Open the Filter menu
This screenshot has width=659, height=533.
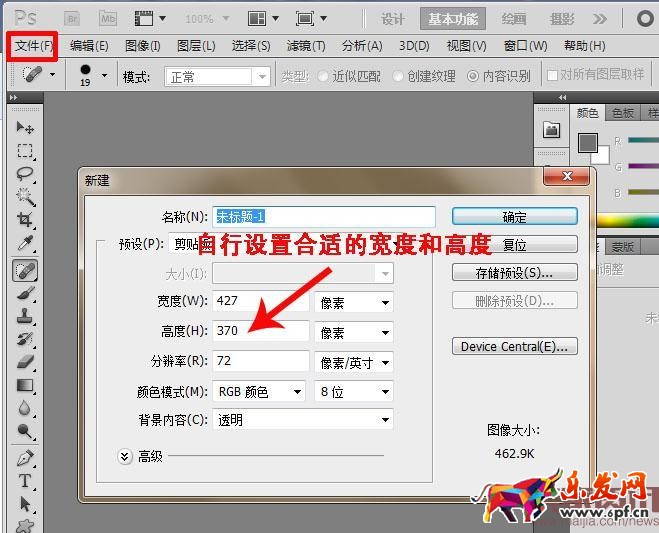(x=306, y=45)
